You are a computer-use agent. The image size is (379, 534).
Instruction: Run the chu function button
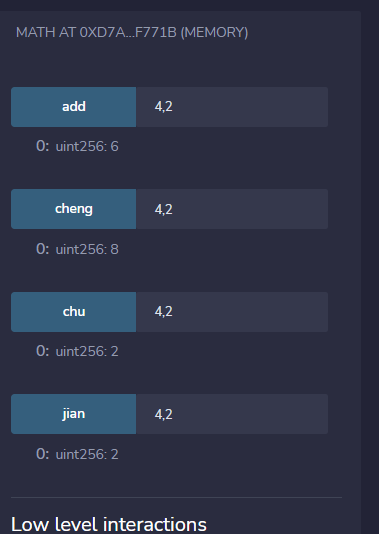tap(74, 312)
